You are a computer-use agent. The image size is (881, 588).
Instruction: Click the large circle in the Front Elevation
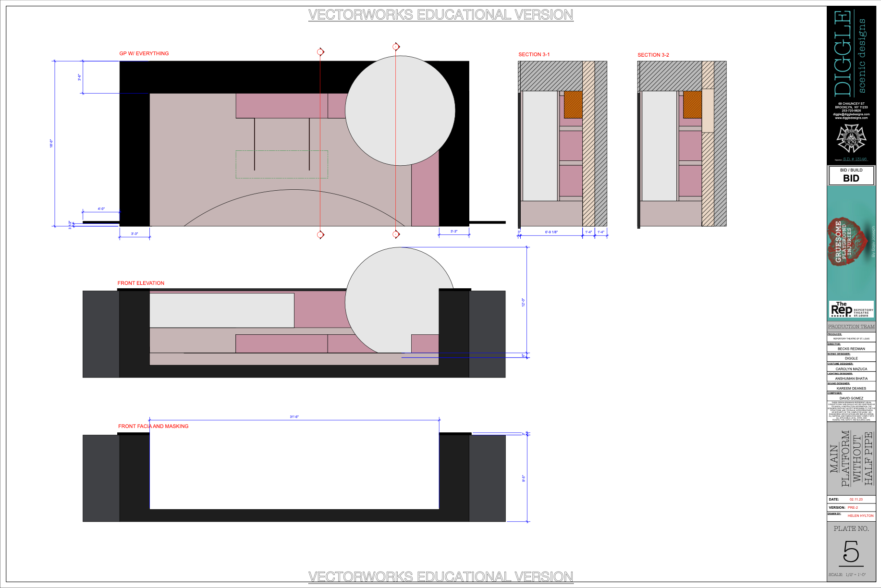coord(400,300)
